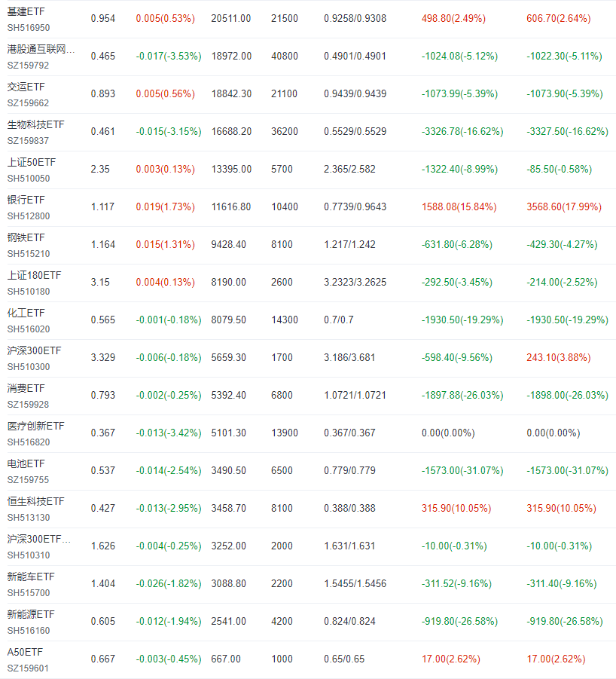This screenshot has height=679, width=616.
Task: Click 沪深300ETF gain 243.10(3.88%)
Action: click(559, 358)
